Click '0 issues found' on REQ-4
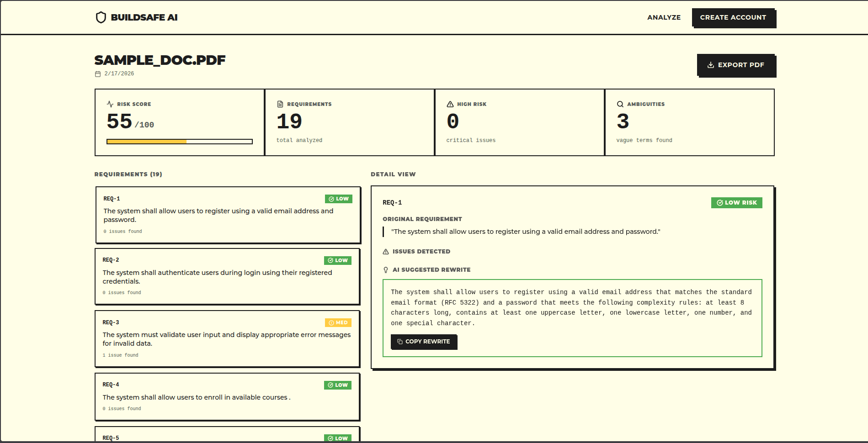The width and height of the screenshot is (868, 443). pos(122,409)
